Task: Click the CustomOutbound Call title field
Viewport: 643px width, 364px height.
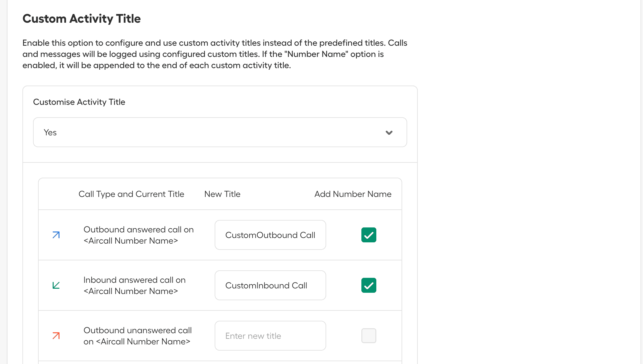Action: pos(270,235)
